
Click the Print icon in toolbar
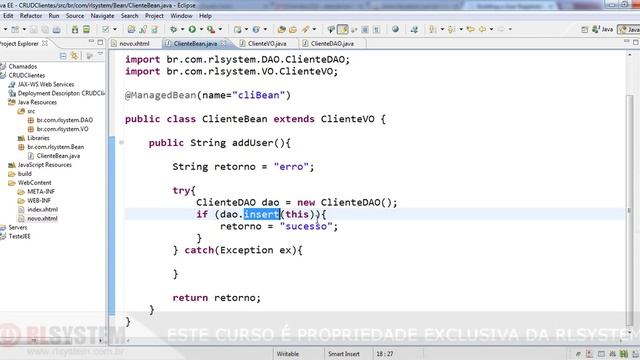point(57,29)
